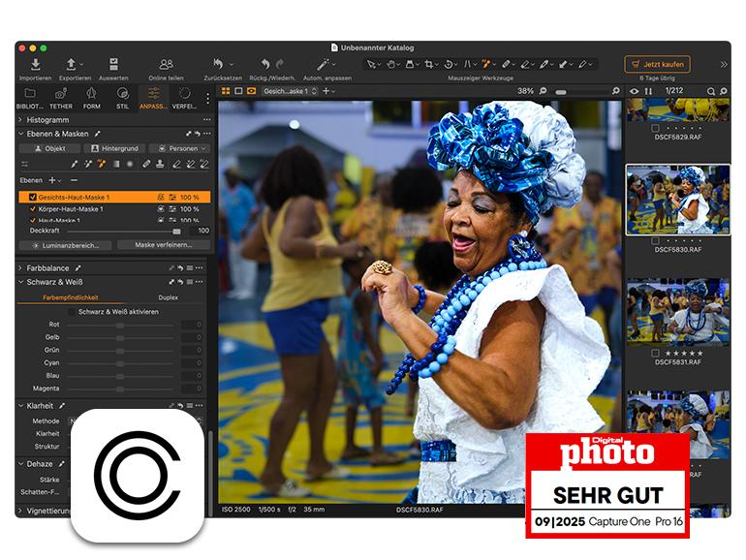Open the Auswerten culling tool

tap(113, 64)
